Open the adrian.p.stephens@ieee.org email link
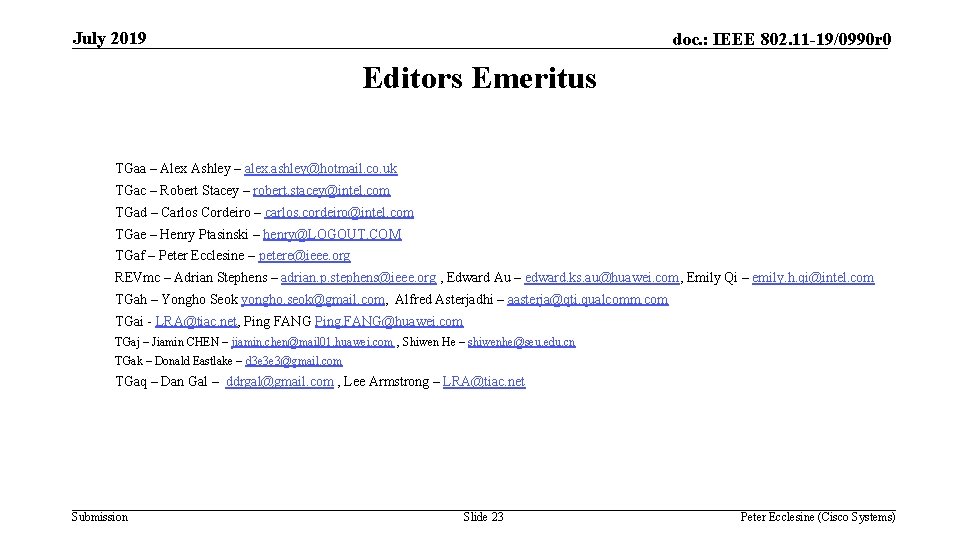The height and width of the screenshot is (540, 960). tap(359, 277)
